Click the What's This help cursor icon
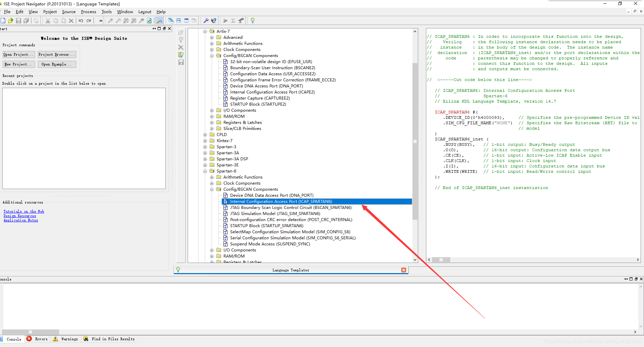 214,21
